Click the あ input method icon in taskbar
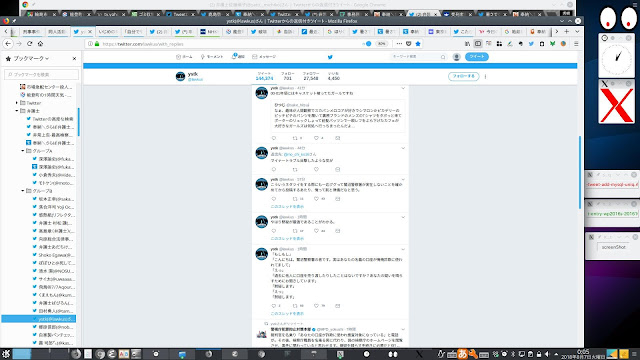Screen dimensions: 640x360 tap(462, 354)
